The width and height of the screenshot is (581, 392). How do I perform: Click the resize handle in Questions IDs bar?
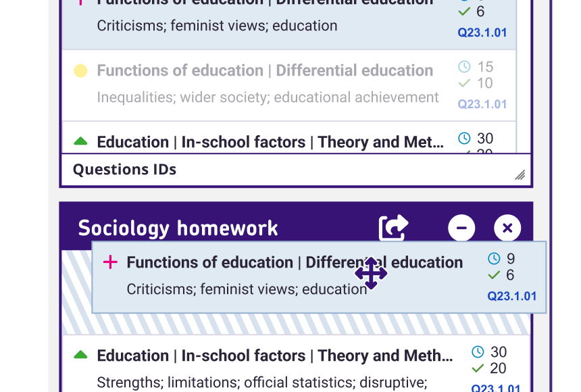coord(520,175)
